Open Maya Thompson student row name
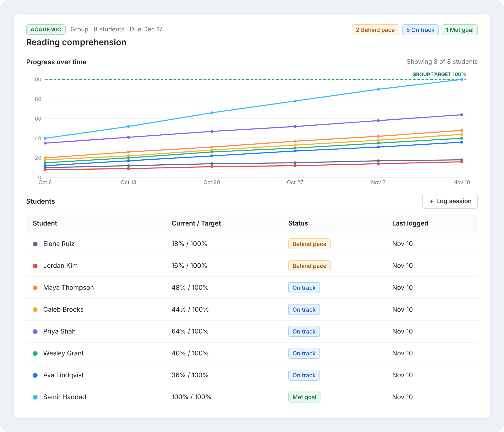Screen dimensions: 504x432 (x=69, y=288)
